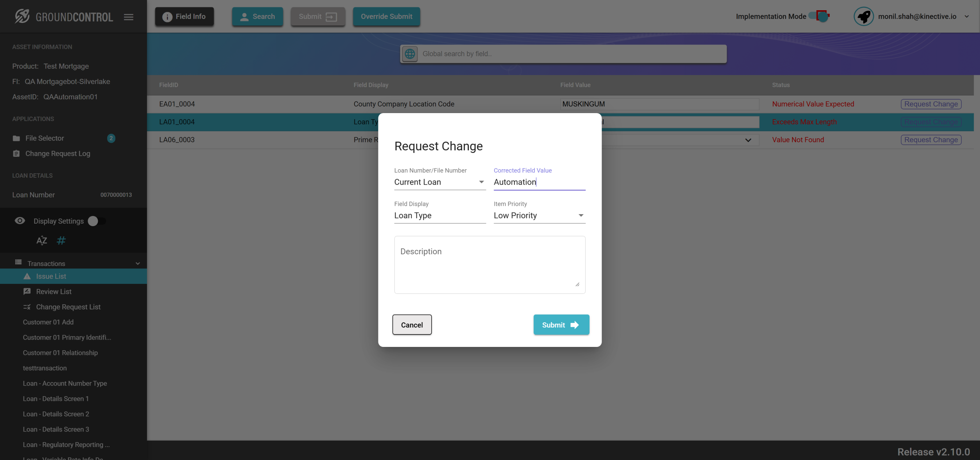Select the hash numeric sort icon

click(x=61, y=240)
